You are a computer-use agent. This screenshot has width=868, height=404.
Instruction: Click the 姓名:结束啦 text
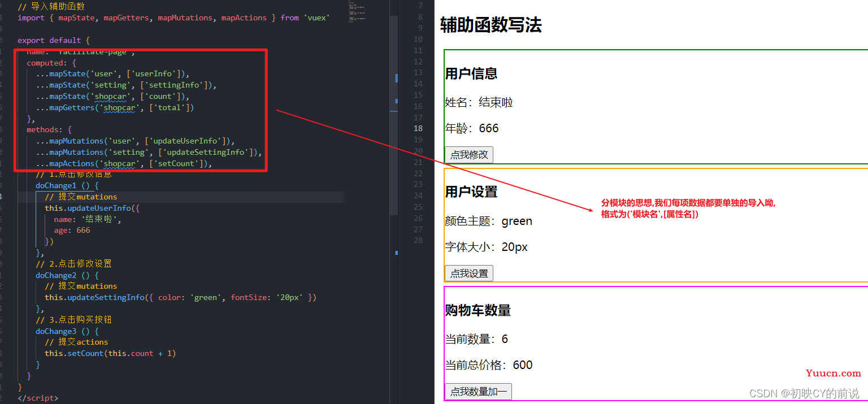479,102
